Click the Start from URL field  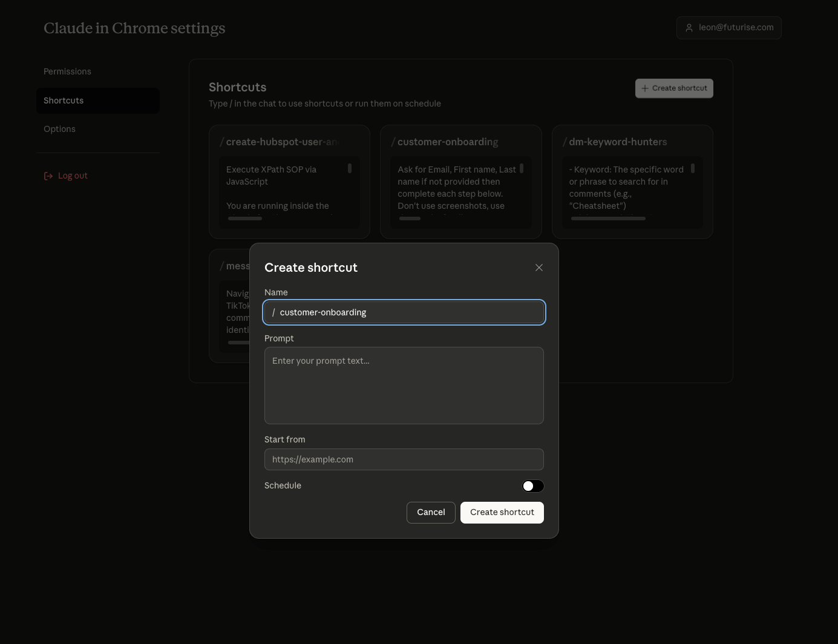point(404,459)
